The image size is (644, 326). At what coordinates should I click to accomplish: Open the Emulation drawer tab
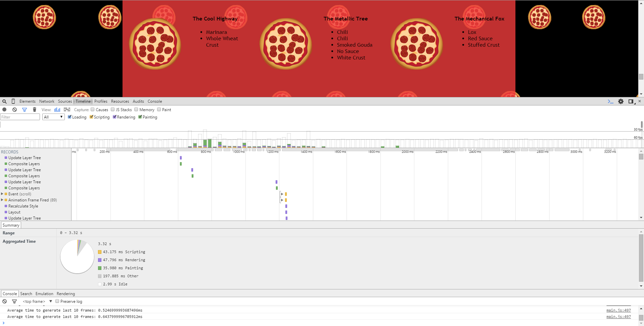(x=44, y=294)
